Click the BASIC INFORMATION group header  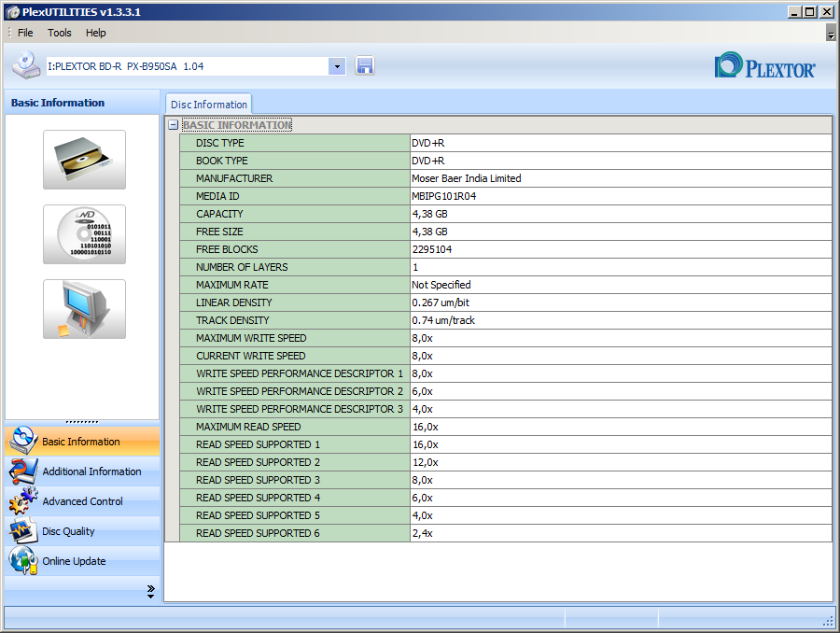(237, 125)
